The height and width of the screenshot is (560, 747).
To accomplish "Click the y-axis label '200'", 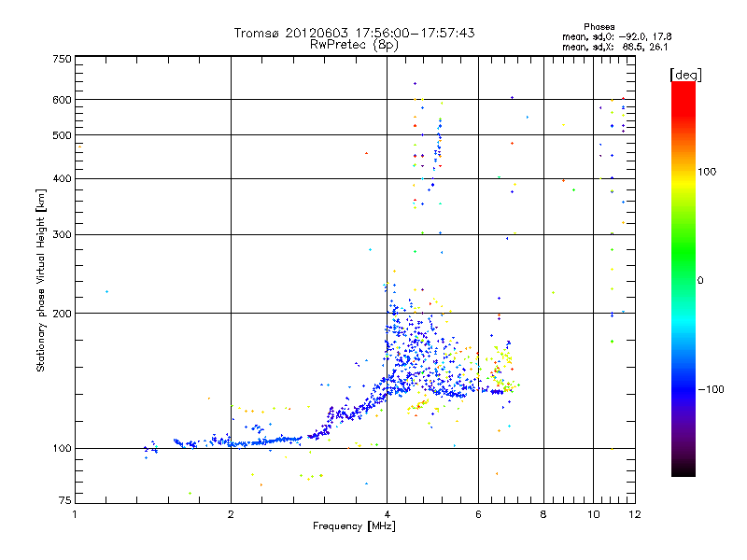I will tap(63, 314).
